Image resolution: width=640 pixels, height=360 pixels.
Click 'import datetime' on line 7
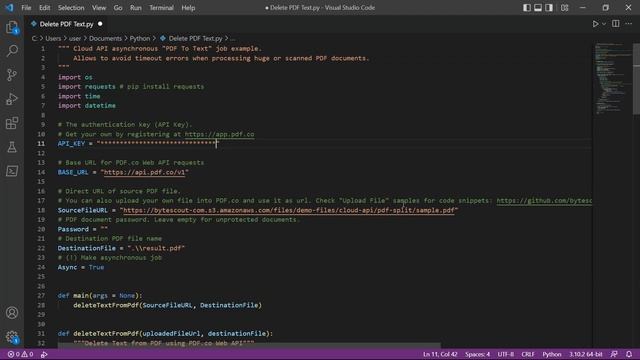click(87, 105)
